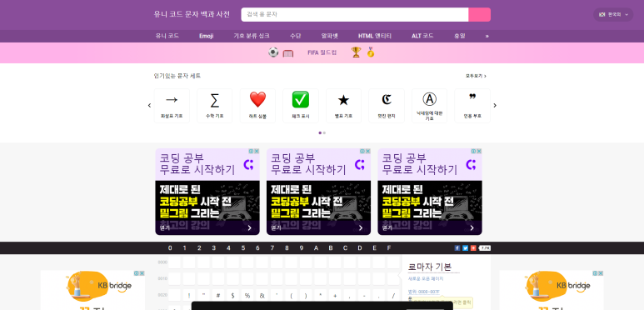This screenshot has width=644, height=310.
Task: Click the trophy emoji in banner
Action: [356, 52]
